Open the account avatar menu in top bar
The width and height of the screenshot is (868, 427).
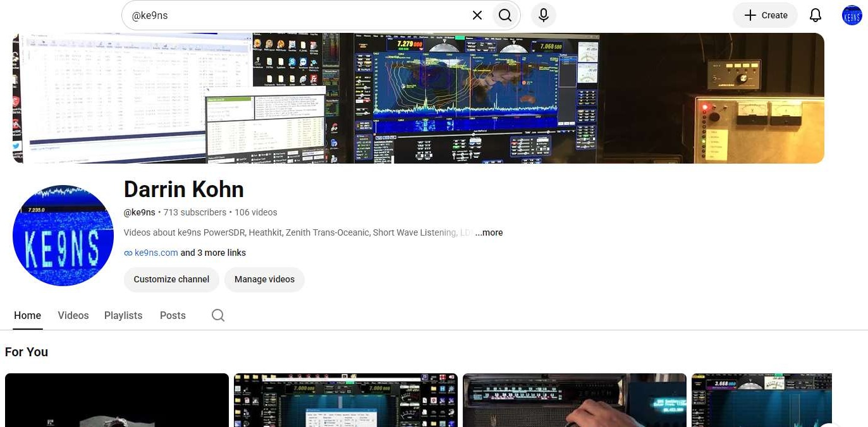coord(852,15)
